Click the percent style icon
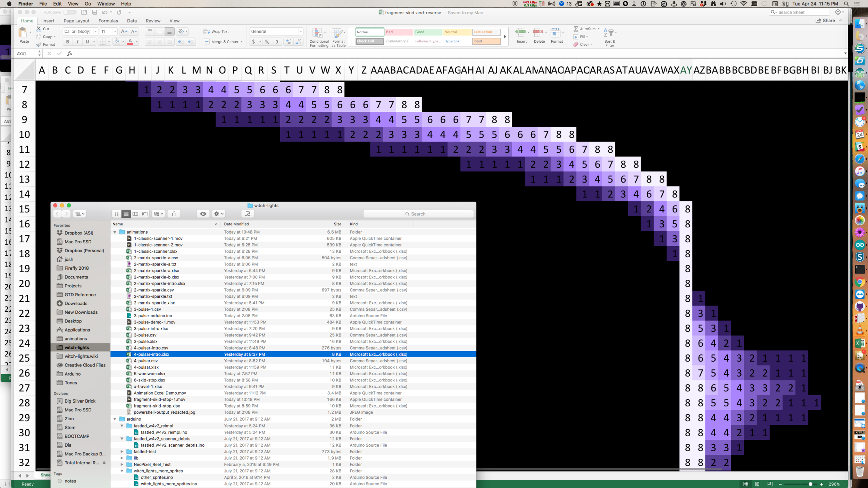 coord(267,42)
